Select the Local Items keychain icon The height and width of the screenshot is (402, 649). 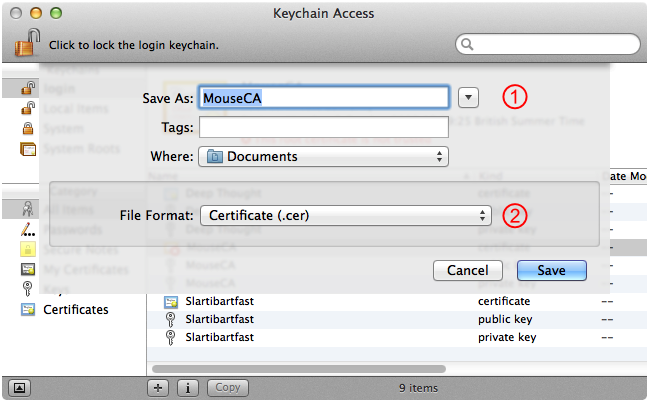28,108
